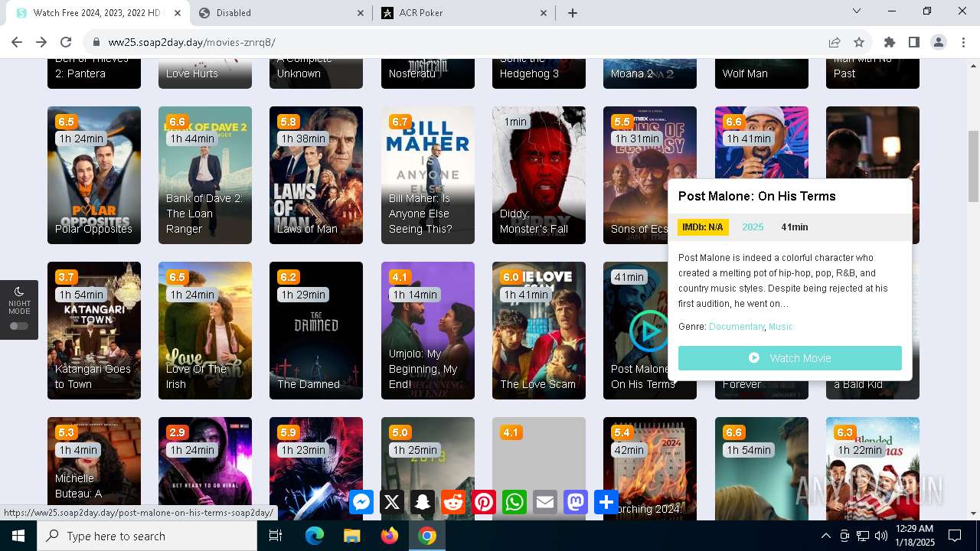Open Love Of The Irish poster
Screen dimensions: 980x551
pyautogui.click(x=205, y=331)
